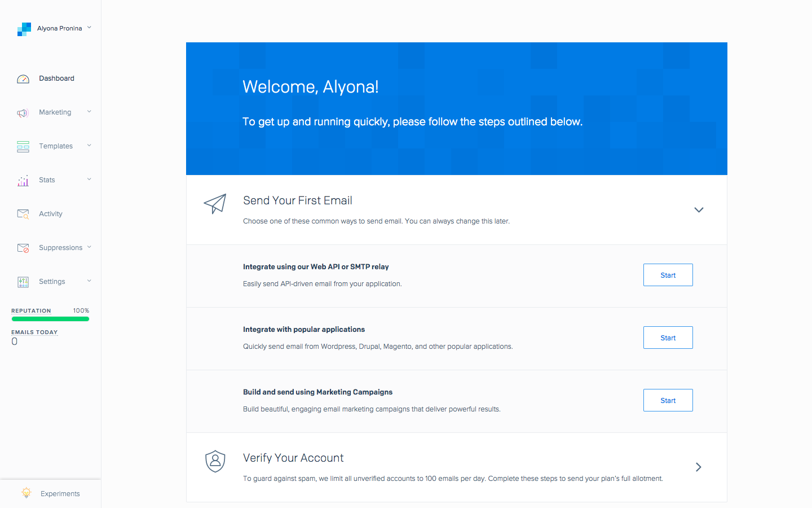Open the Dashboard menu item
The image size is (812, 508).
click(x=56, y=78)
